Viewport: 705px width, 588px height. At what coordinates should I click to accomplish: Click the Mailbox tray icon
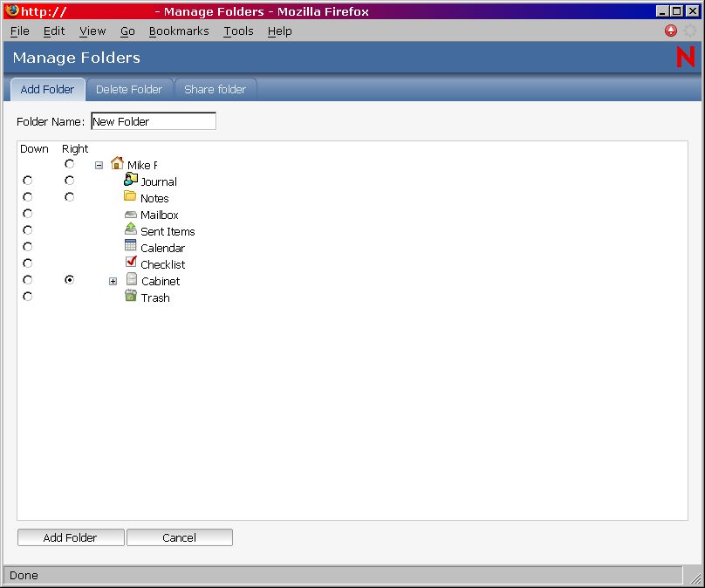click(x=130, y=215)
